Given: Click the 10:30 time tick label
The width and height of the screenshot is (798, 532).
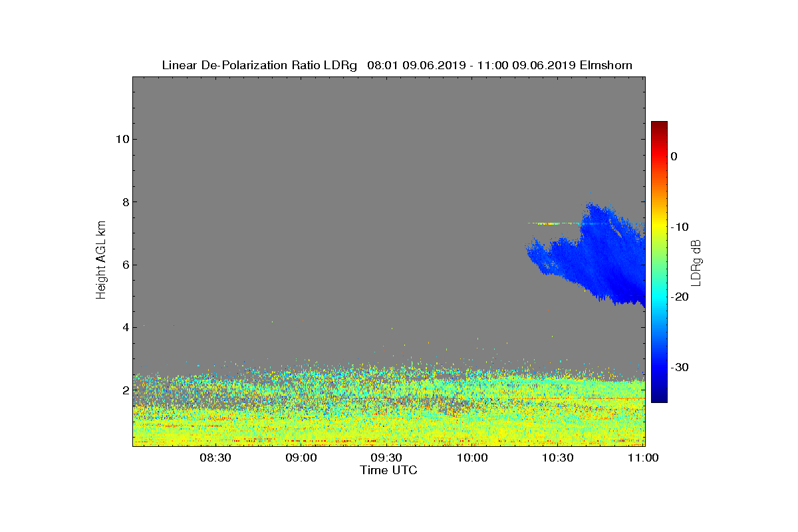Looking at the screenshot, I should coord(558,458).
